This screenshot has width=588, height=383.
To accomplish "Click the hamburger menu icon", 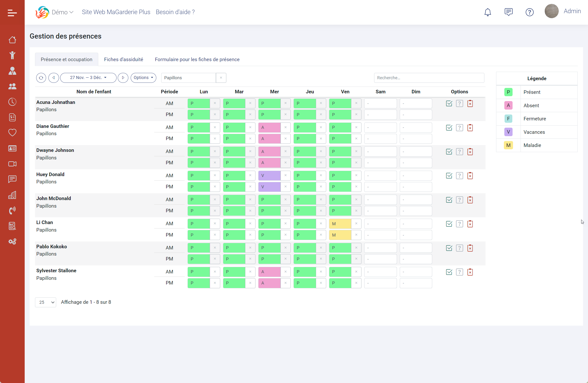I will pyautogui.click(x=12, y=13).
